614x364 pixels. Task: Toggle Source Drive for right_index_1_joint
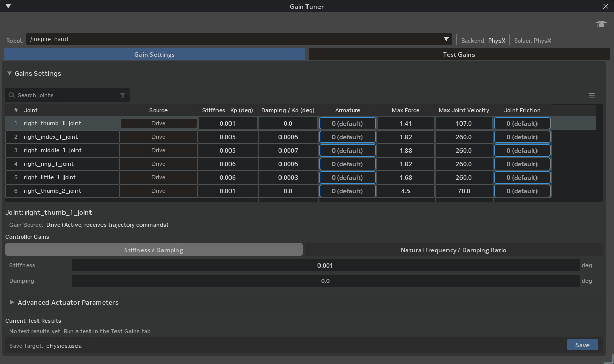pyautogui.click(x=158, y=137)
